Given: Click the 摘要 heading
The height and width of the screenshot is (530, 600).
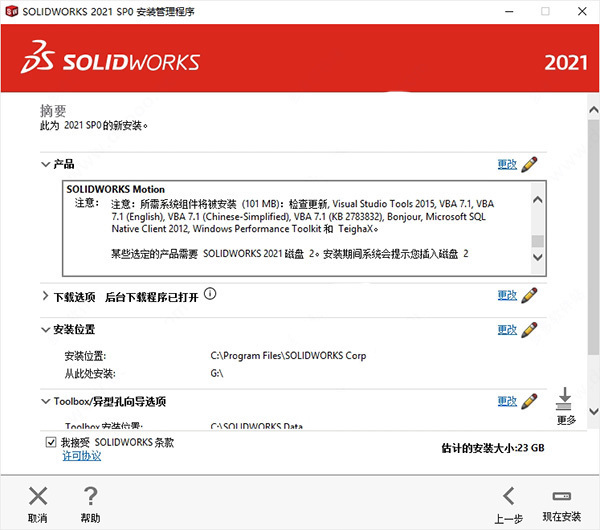Looking at the screenshot, I should click(53, 111).
